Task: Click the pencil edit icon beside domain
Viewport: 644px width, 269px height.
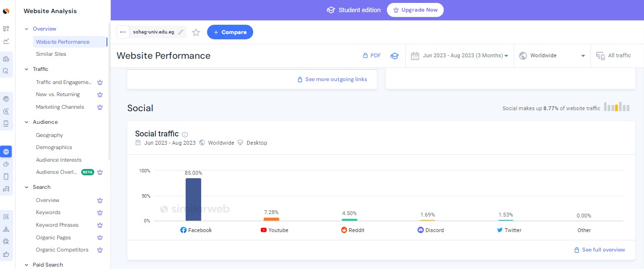Action: [x=181, y=32]
